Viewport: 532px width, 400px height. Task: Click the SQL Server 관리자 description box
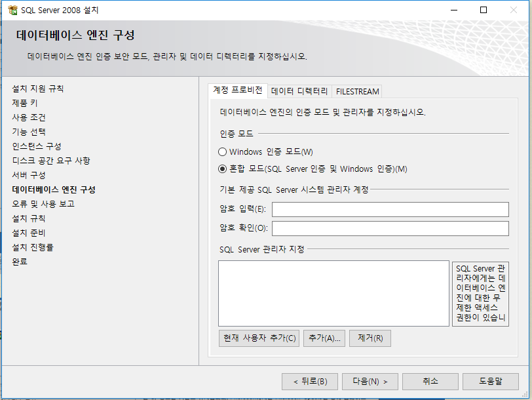480,294
